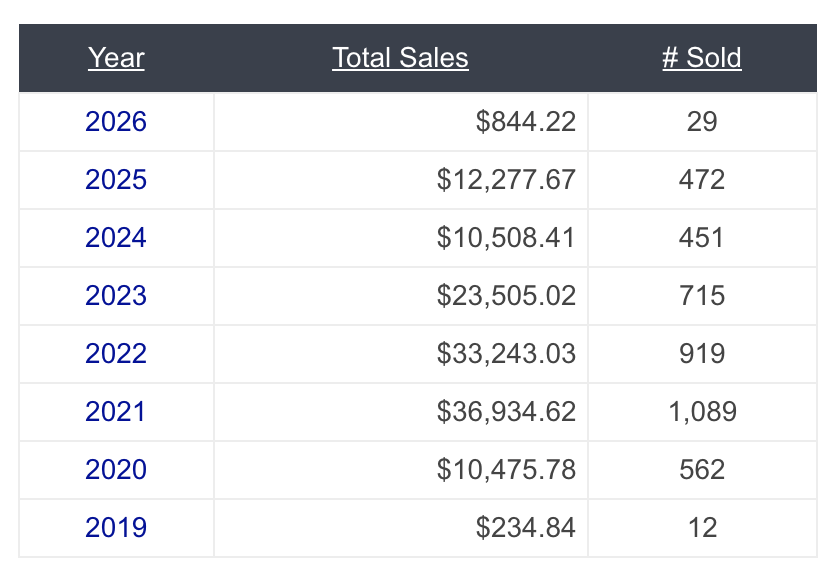Open the 2019 year link
Image resolution: width=834 pixels, height=576 pixels.
click(x=116, y=528)
